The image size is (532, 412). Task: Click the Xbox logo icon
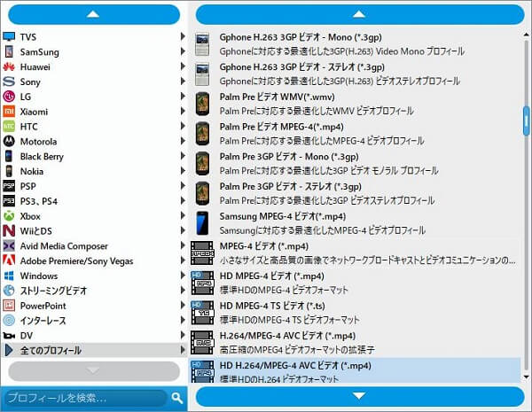pos(9,216)
